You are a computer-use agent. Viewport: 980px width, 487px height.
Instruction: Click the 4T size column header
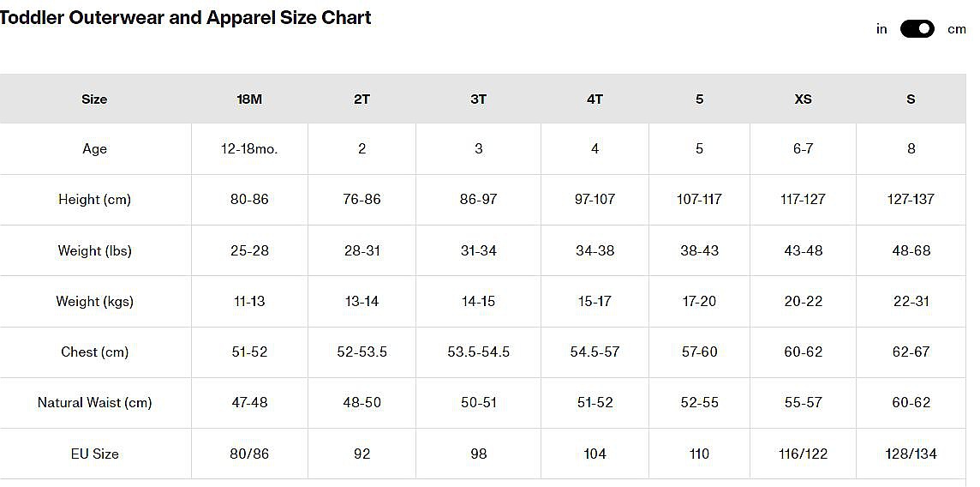pyautogui.click(x=595, y=99)
